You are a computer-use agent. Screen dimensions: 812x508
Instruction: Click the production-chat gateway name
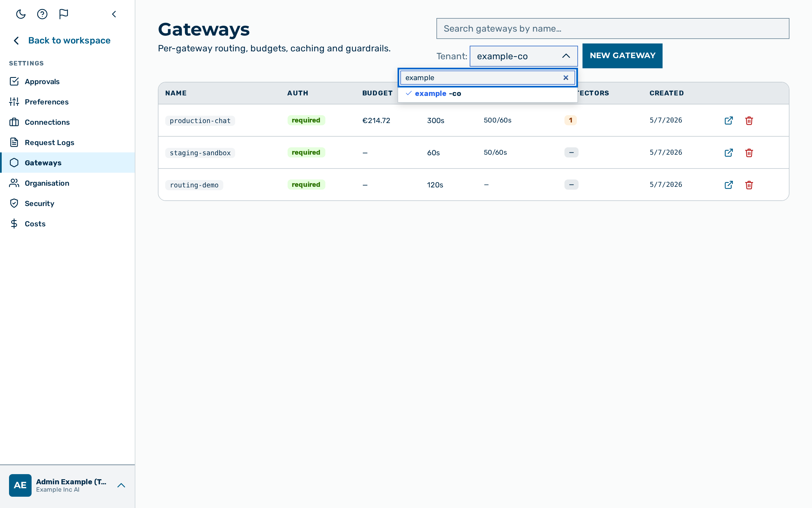200,121
